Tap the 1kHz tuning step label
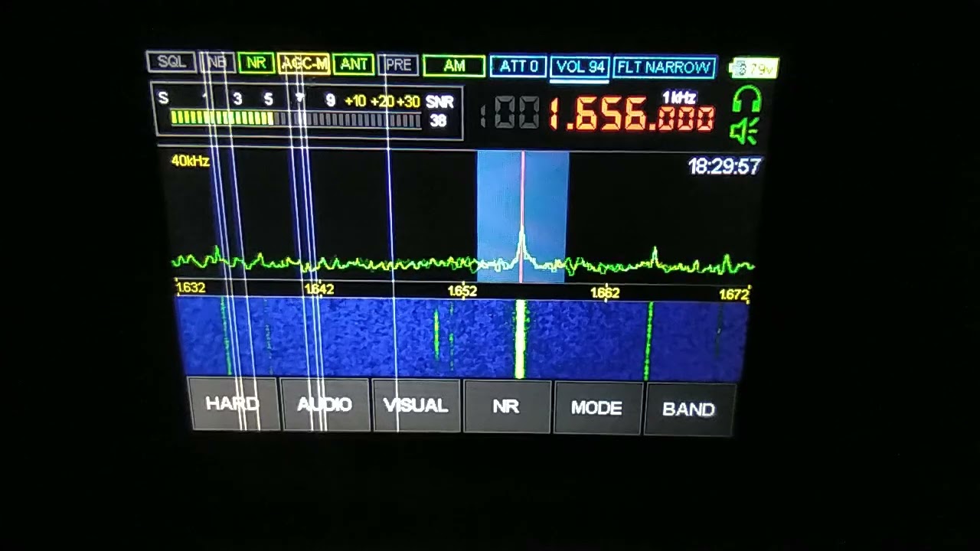Image resolution: width=980 pixels, height=551 pixels. pos(678,97)
